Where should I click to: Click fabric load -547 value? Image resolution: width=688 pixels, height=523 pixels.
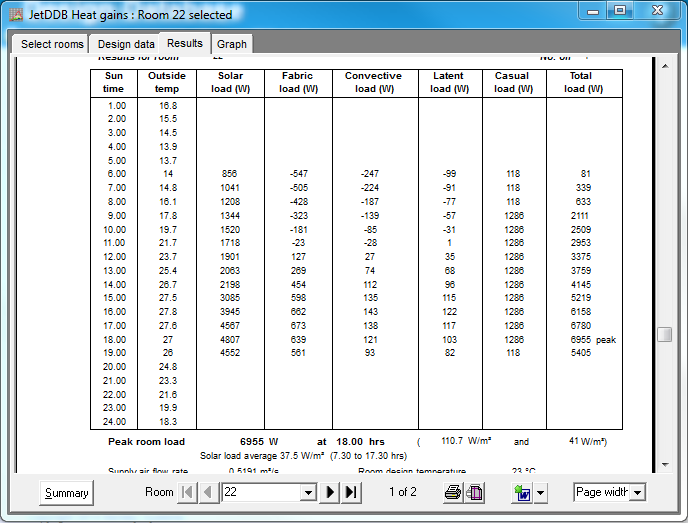tap(299, 174)
